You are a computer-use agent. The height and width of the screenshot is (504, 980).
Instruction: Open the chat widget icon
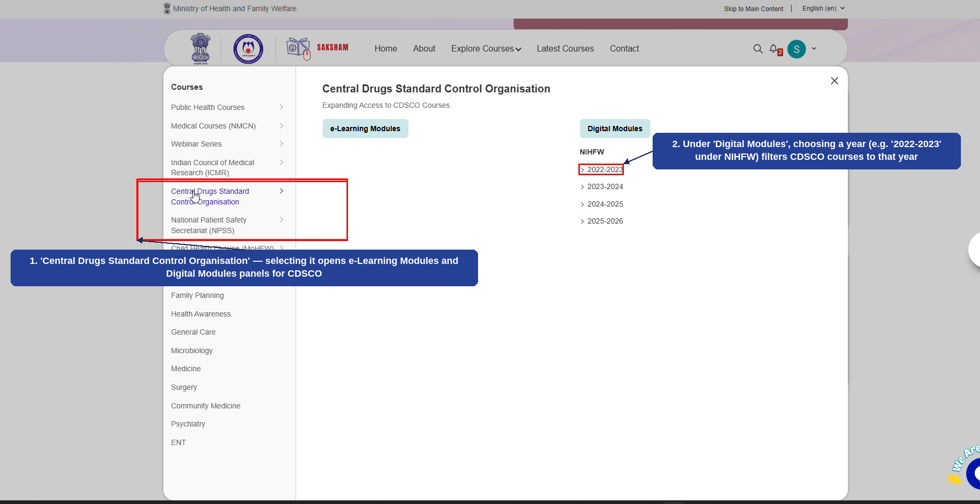(x=974, y=473)
